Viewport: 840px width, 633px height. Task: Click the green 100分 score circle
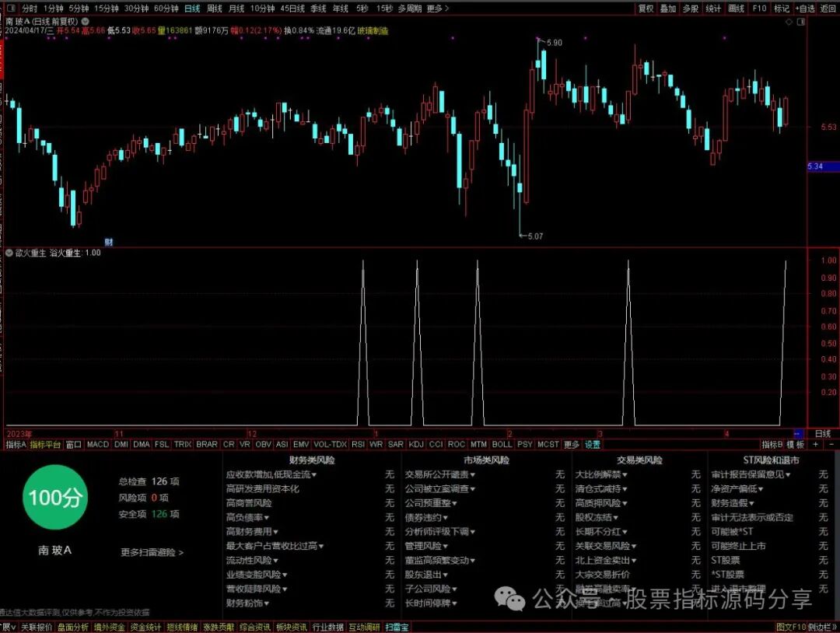click(x=54, y=498)
